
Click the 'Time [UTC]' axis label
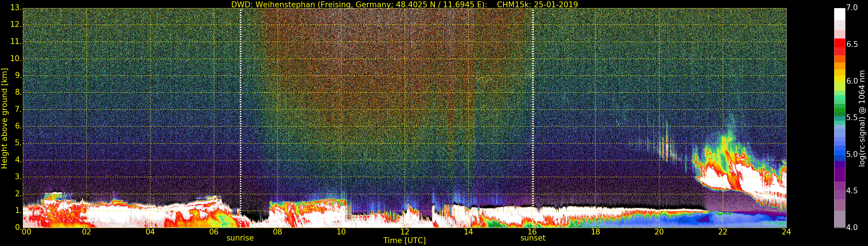coord(404,241)
